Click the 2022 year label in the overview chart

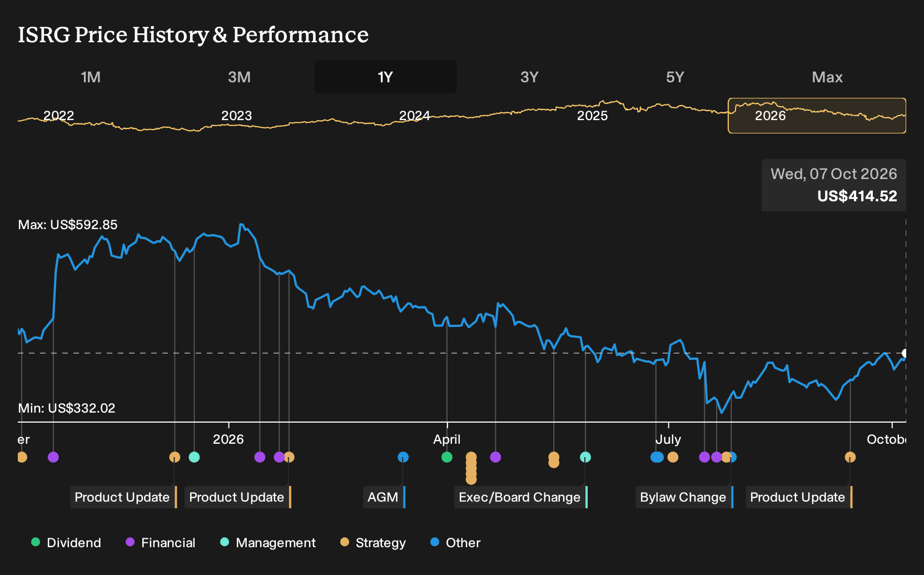(x=58, y=116)
